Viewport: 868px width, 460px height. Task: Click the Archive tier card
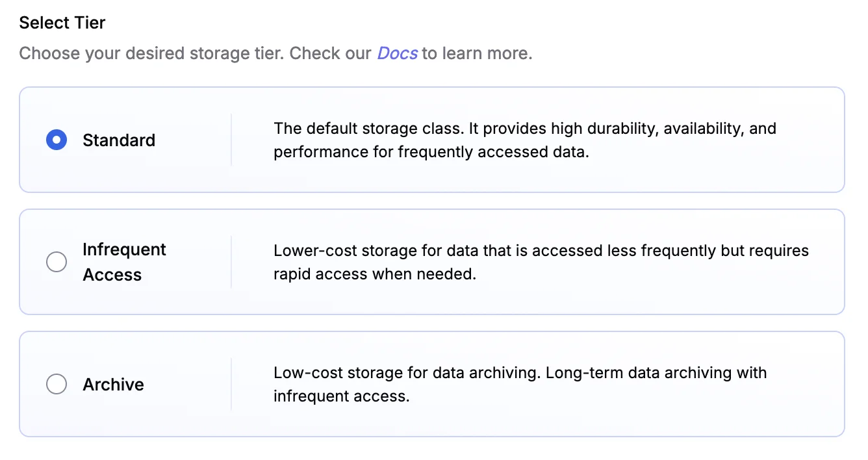[431, 384]
